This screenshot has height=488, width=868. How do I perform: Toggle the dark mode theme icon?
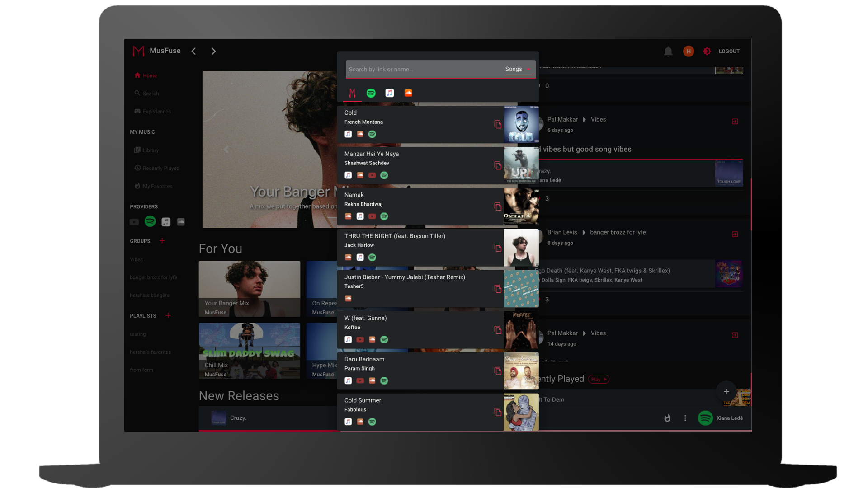coord(707,52)
